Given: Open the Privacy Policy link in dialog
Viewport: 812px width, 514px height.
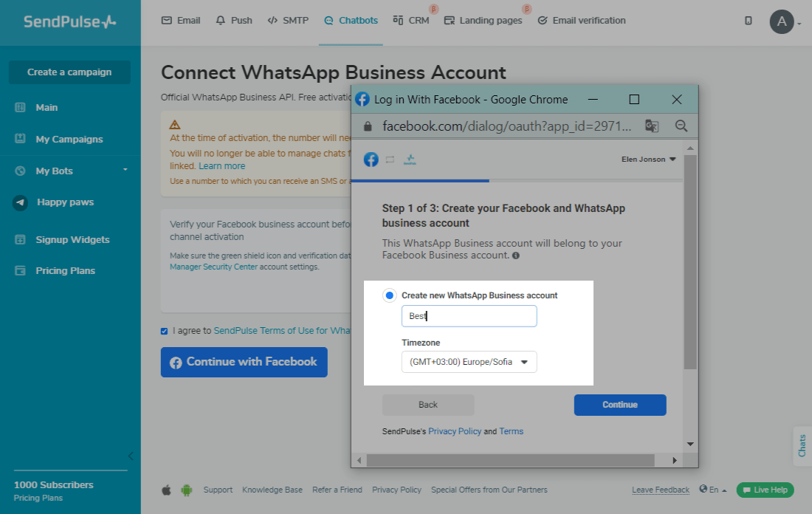Looking at the screenshot, I should pyautogui.click(x=455, y=431).
